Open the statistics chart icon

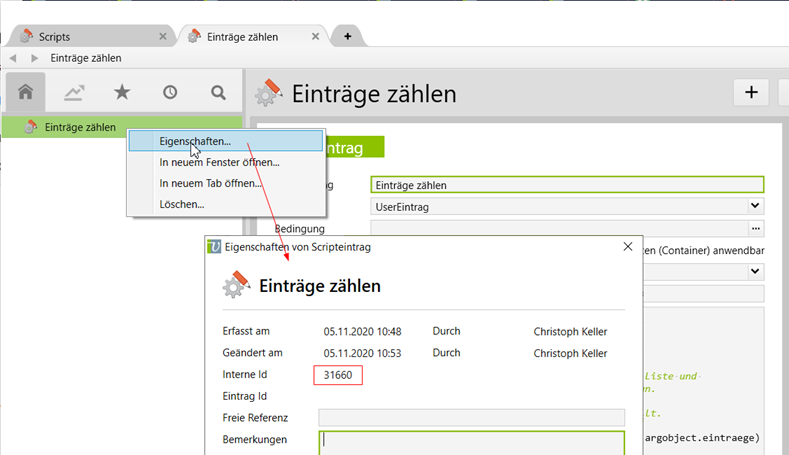pos(74,92)
